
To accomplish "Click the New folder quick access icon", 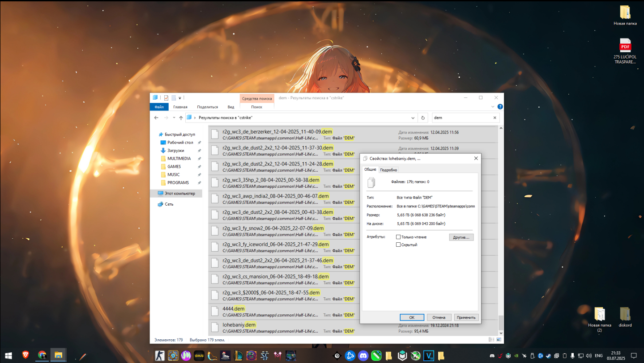I will [x=173, y=98].
